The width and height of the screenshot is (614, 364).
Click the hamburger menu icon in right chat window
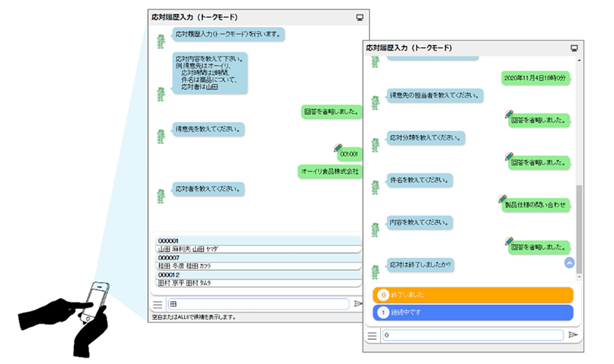(x=372, y=335)
